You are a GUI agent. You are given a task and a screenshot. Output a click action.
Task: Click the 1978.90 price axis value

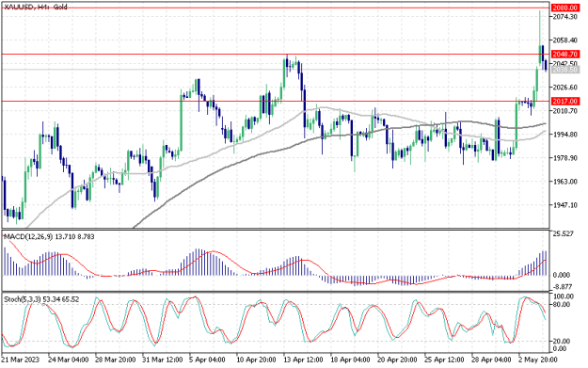coord(564,158)
